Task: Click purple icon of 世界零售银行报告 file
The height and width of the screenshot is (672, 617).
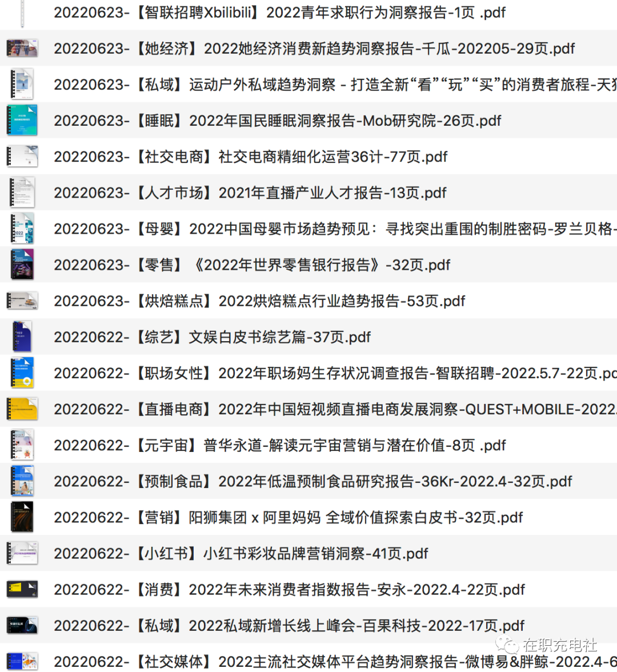Action: (x=22, y=265)
